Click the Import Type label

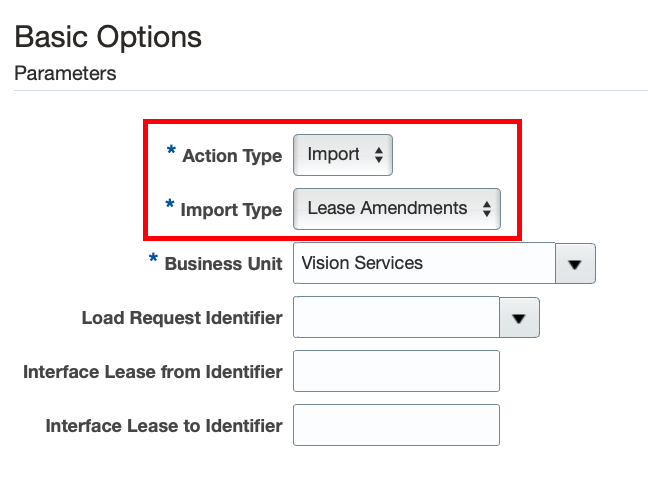pos(231,210)
